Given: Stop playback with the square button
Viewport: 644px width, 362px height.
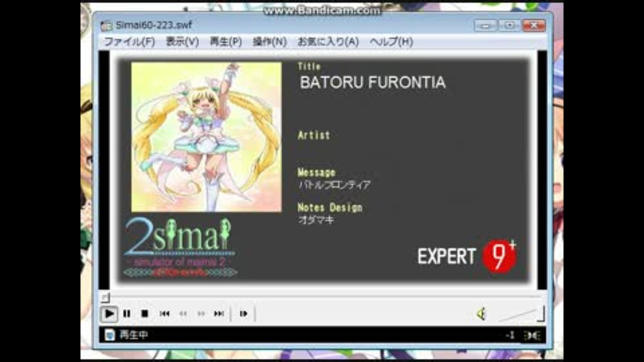Looking at the screenshot, I should (x=145, y=314).
